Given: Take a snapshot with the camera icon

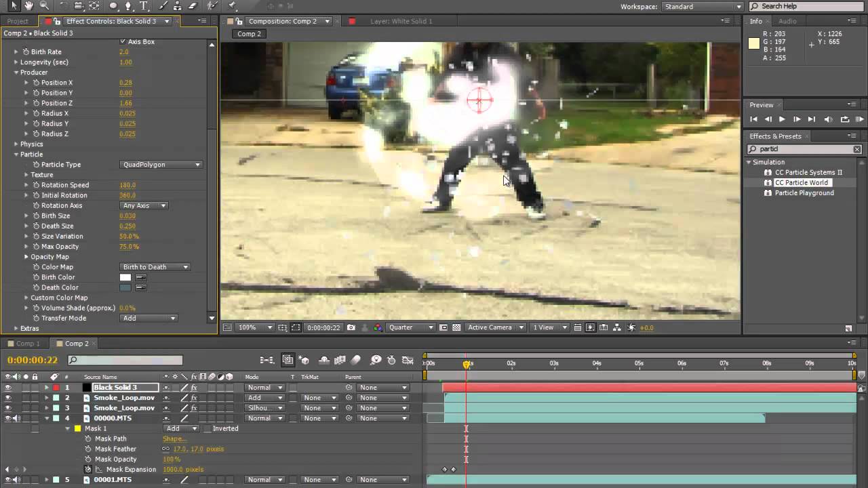Looking at the screenshot, I should 351,327.
